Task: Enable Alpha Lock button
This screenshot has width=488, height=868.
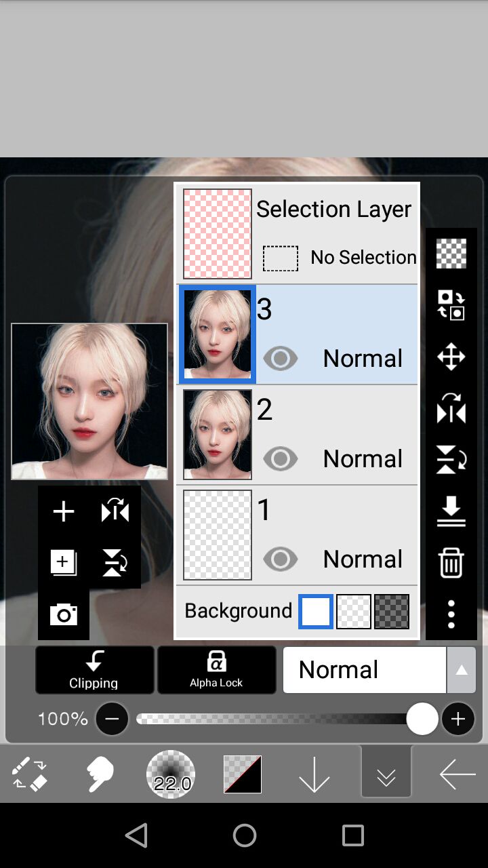Action: pyautogui.click(x=216, y=670)
